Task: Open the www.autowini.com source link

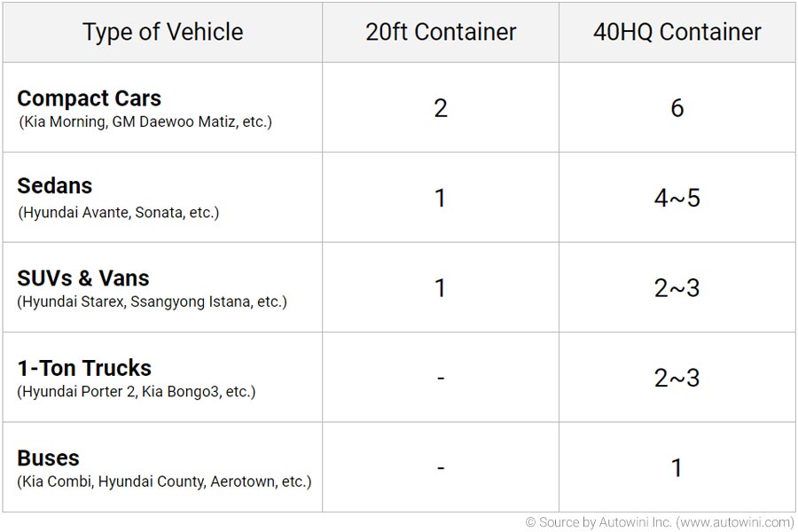Action: coord(736,522)
